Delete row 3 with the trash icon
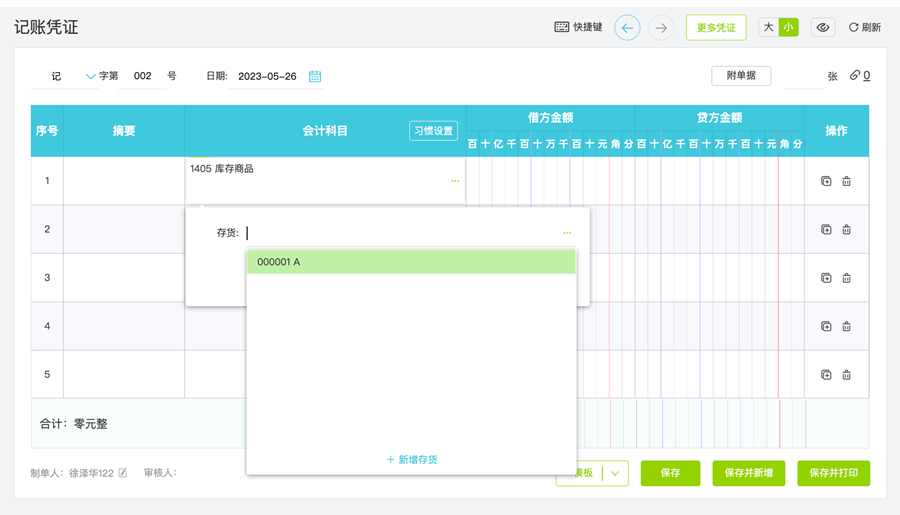Image resolution: width=900 pixels, height=515 pixels. pyautogui.click(x=846, y=278)
